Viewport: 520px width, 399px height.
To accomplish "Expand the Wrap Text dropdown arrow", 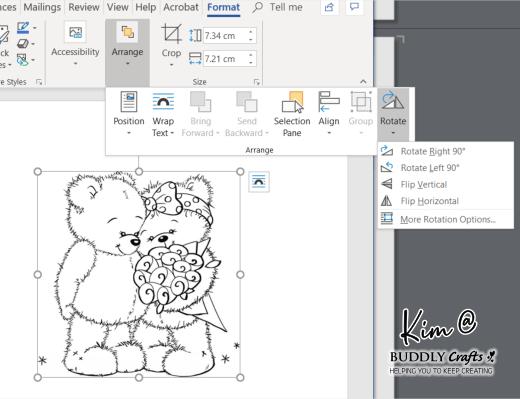I will [x=172, y=133].
